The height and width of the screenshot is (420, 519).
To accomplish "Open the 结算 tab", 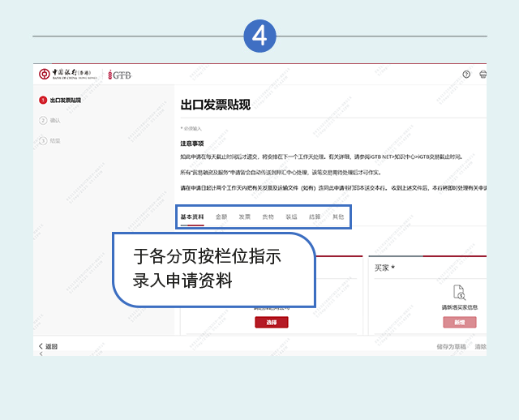I will pyautogui.click(x=315, y=217).
